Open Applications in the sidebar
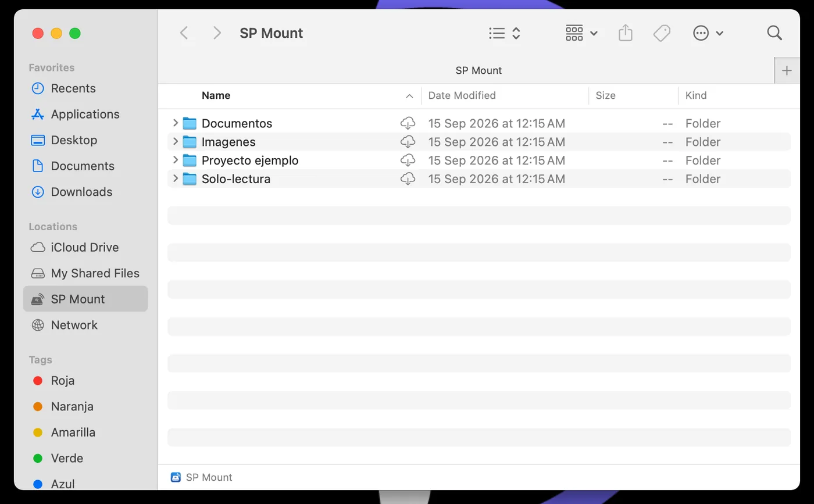 point(85,114)
